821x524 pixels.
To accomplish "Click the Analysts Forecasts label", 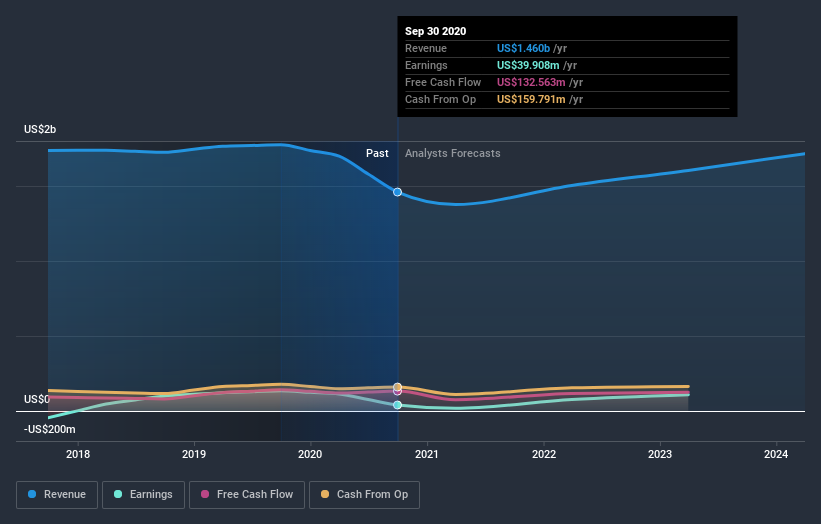I will 452,153.
